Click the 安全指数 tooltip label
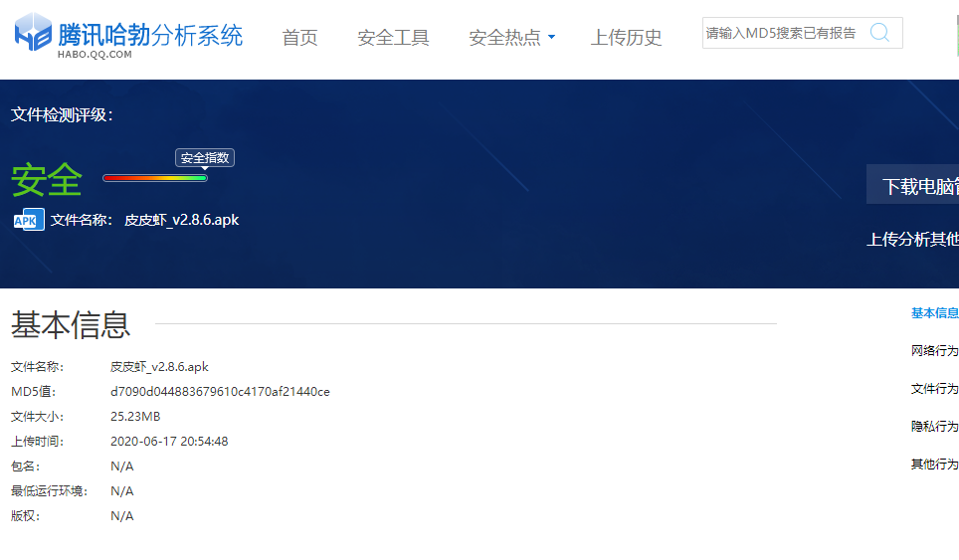The width and height of the screenshot is (959, 560). [205, 158]
